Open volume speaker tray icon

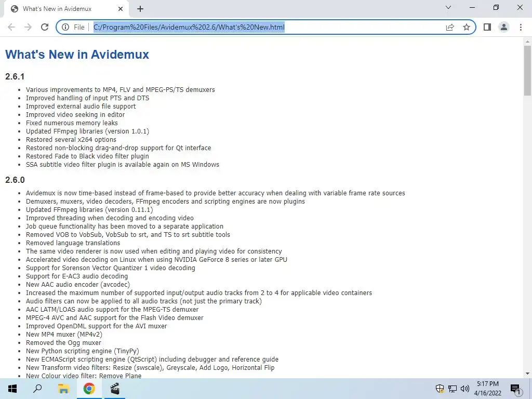point(465,389)
